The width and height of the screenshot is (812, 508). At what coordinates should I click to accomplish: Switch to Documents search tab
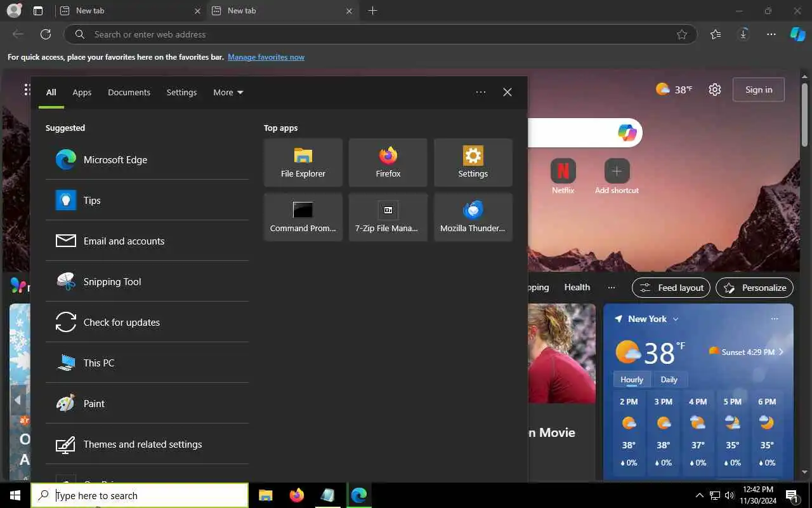tap(129, 92)
